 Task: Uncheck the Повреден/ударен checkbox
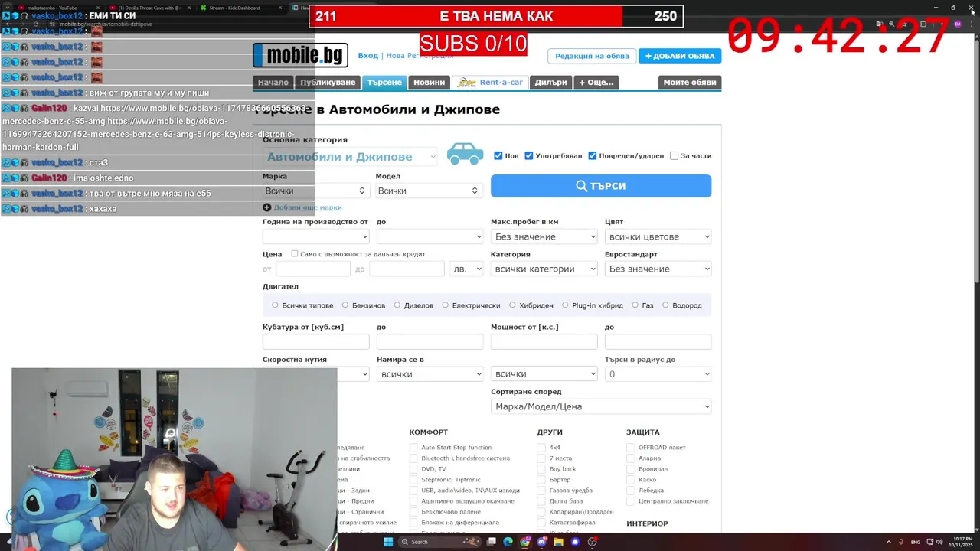(x=592, y=155)
